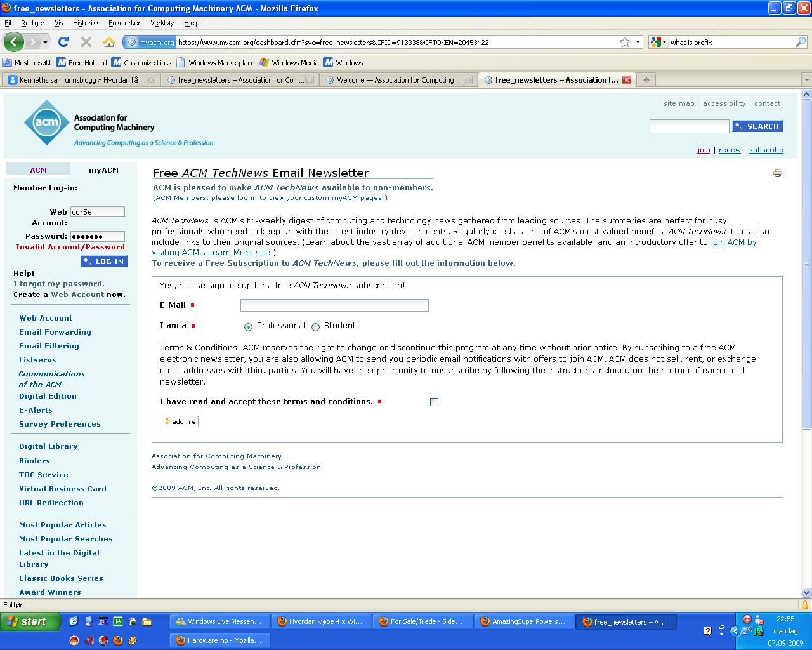Open the Fil menu

pyautogui.click(x=8, y=23)
